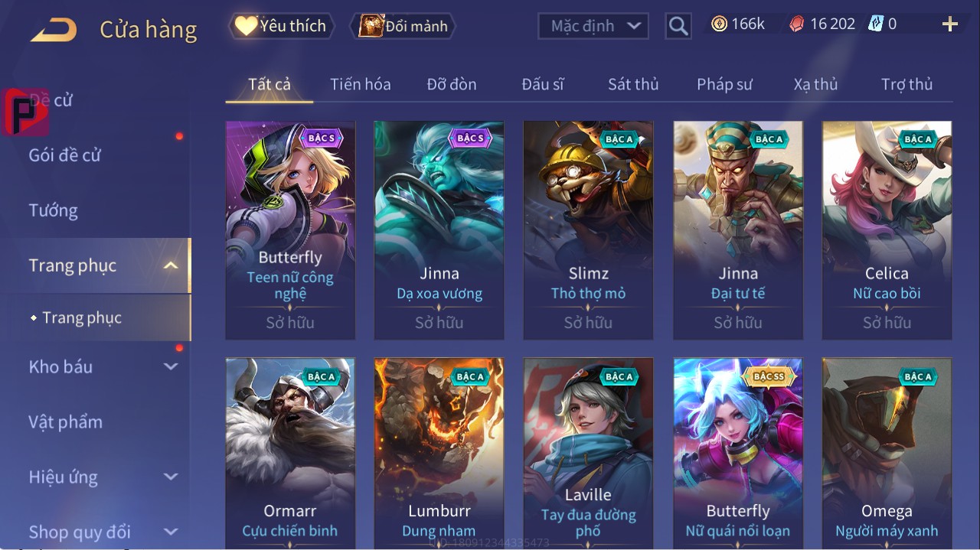
Task: Open the search magnifier icon
Action: click(678, 26)
